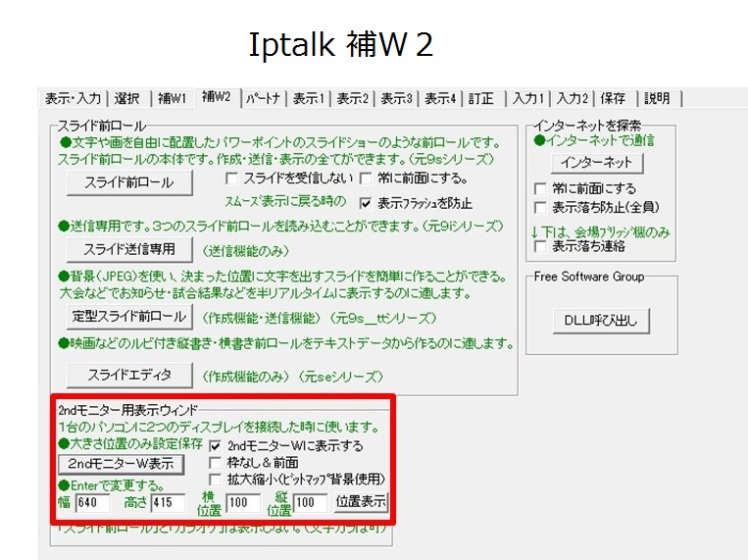Select the 入力2 tab
Viewport: 748px width, 560px height.
coord(572,98)
